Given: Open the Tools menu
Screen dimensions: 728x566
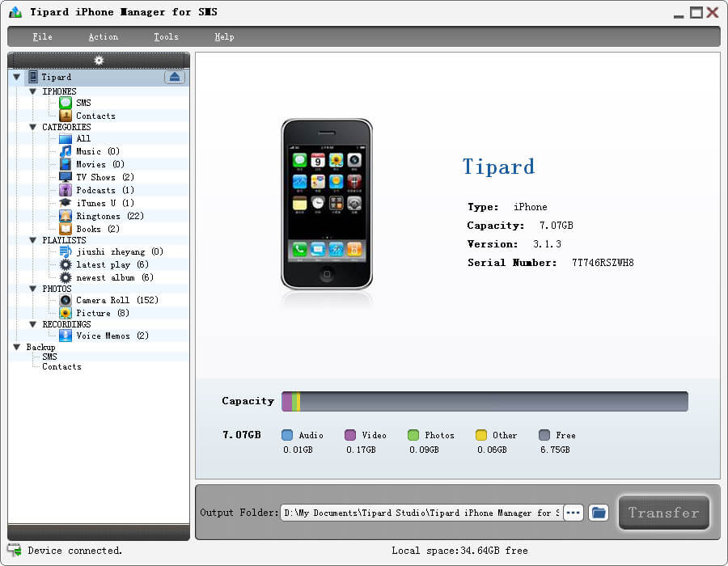Looking at the screenshot, I should coord(166,36).
